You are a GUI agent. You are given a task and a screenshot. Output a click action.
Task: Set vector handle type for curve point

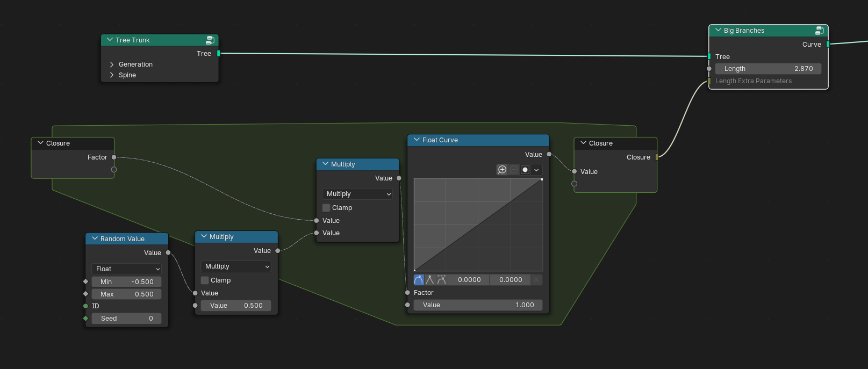coord(430,280)
